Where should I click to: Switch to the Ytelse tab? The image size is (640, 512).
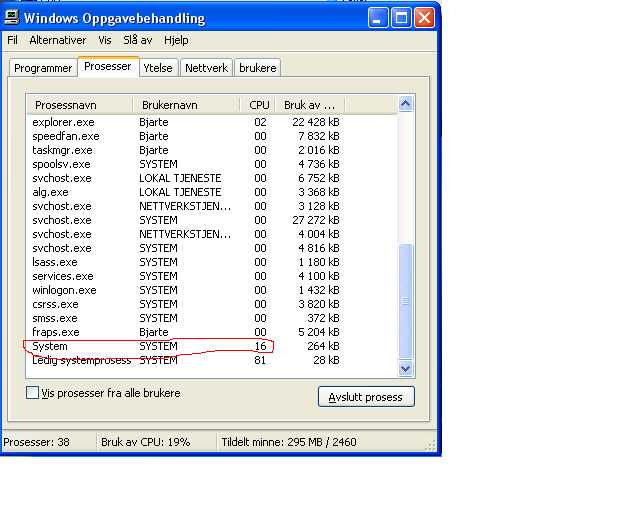click(x=158, y=68)
